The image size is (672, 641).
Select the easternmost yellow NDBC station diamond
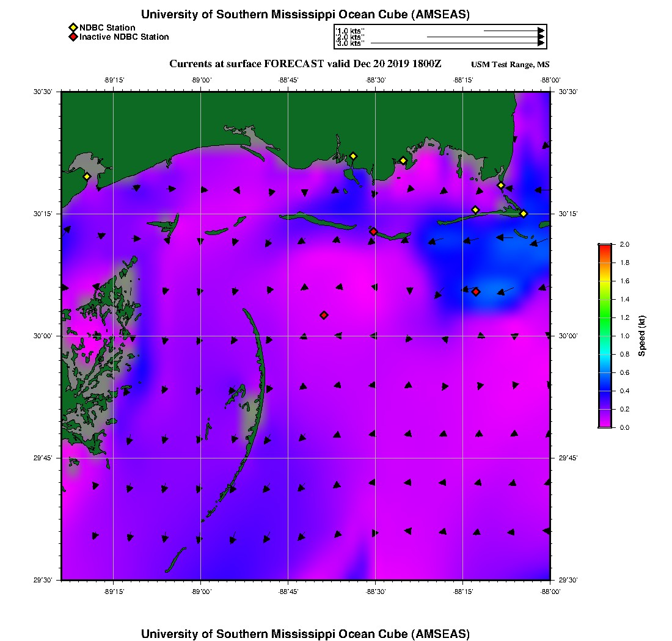click(524, 213)
